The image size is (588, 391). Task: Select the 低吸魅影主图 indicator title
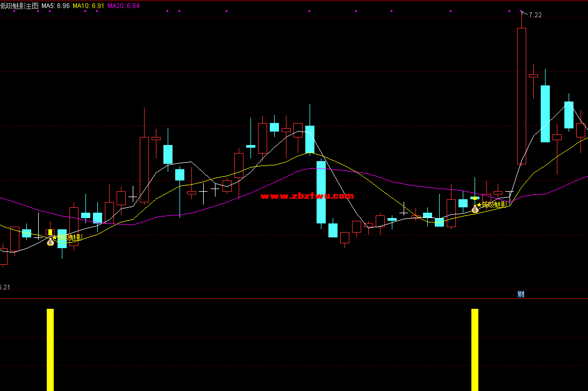pos(19,6)
